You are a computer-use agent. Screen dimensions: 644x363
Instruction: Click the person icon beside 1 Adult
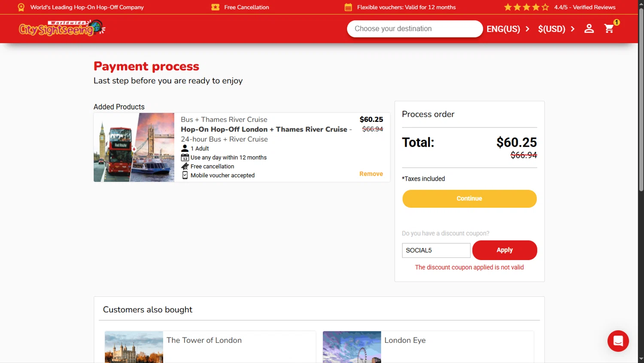[x=185, y=148]
